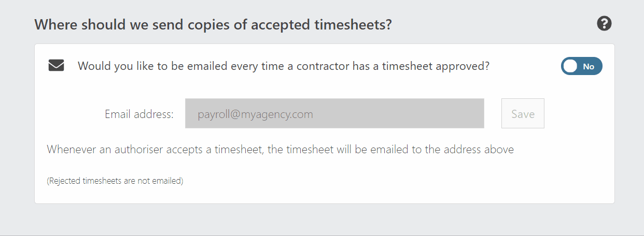Click the payroll@myagency.com placeholder text
This screenshot has width=644, height=236.
point(255,114)
